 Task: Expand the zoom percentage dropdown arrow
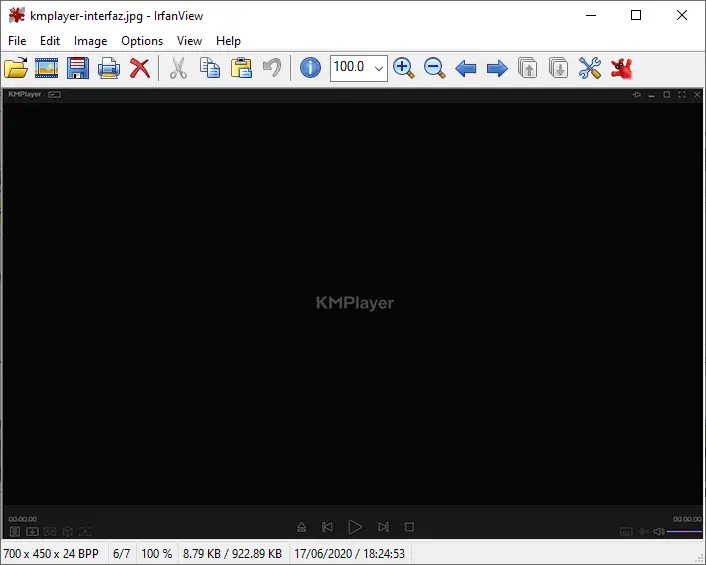pyautogui.click(x=379, y=68)
